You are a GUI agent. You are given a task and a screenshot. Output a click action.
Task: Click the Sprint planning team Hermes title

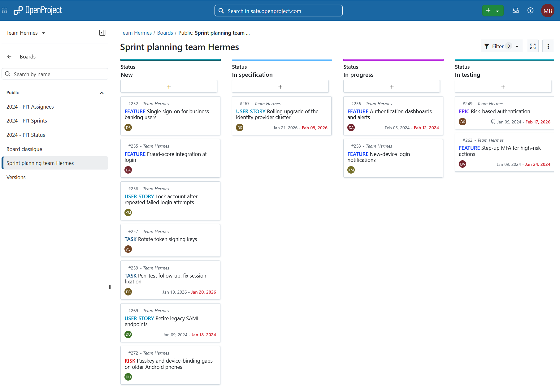click(x=180, y=47)
